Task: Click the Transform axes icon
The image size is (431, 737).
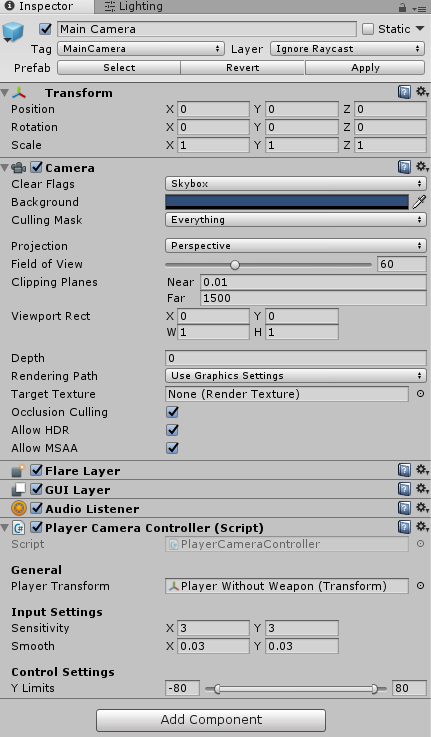Action: coord(19,93)
